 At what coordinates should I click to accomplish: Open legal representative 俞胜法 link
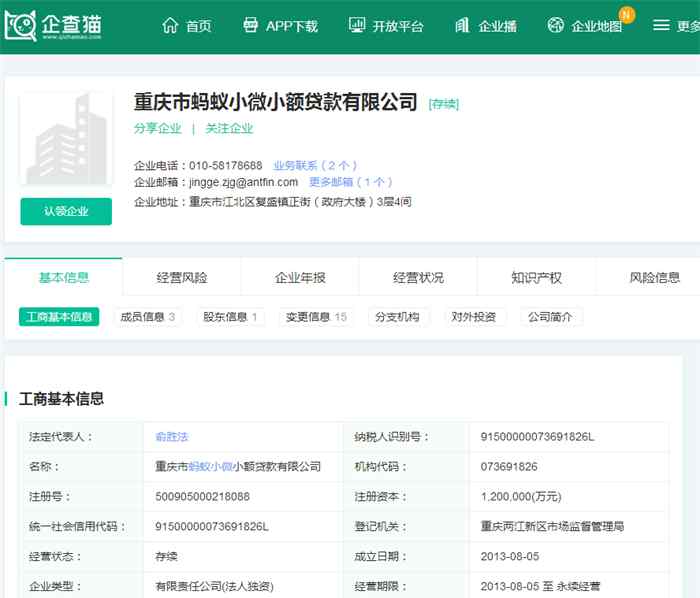point(172,436)
